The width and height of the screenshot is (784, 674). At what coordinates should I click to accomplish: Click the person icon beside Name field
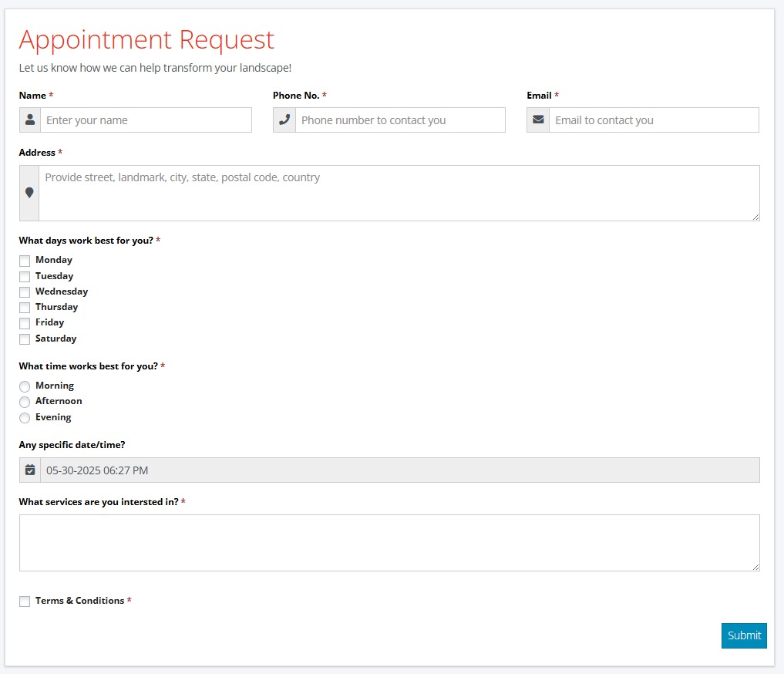click(30, 120)
